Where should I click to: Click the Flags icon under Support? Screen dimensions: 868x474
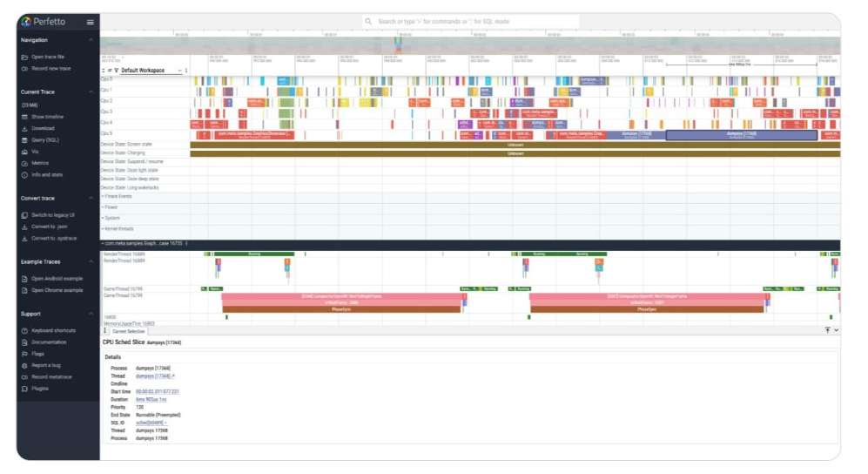coord(24,354)
